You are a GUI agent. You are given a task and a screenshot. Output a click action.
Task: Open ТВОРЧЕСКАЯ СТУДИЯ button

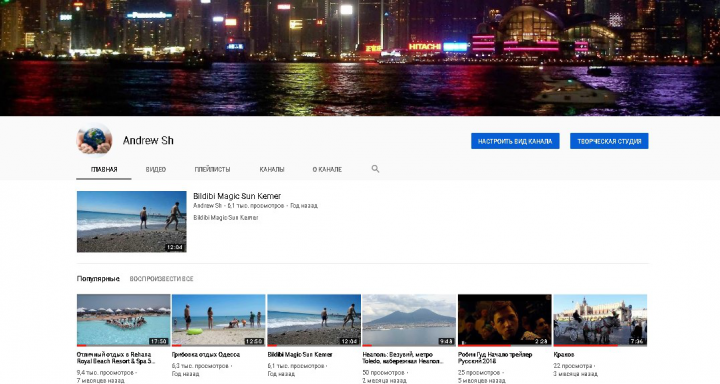609,141
